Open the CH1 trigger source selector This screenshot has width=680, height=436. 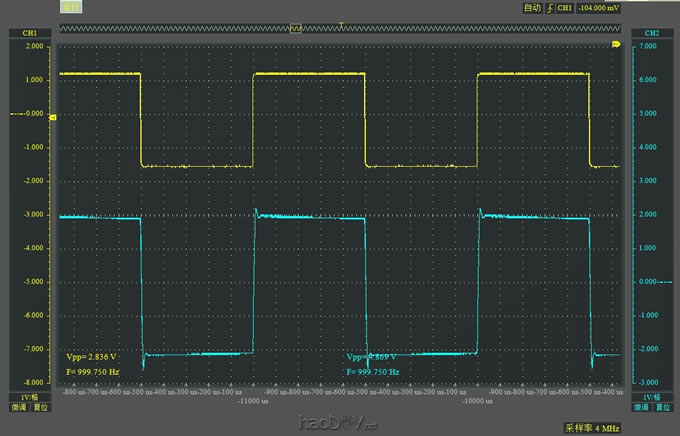565,8
